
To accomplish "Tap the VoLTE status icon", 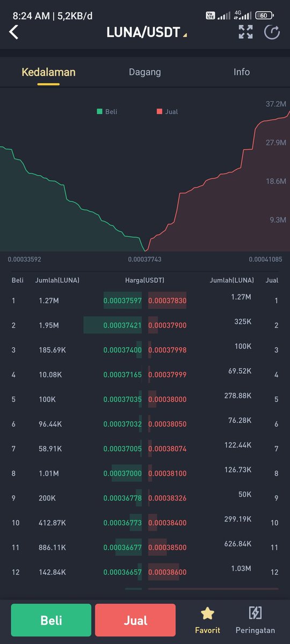I will point(211,16).
